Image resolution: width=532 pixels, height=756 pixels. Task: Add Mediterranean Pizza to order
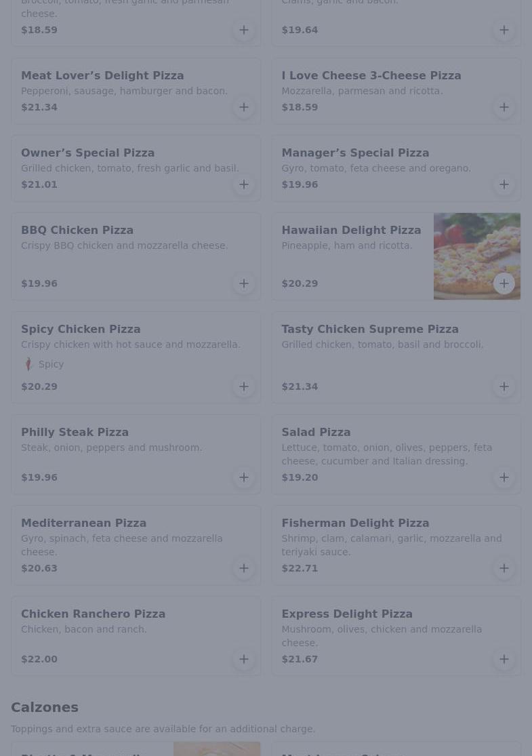point(244,568)
